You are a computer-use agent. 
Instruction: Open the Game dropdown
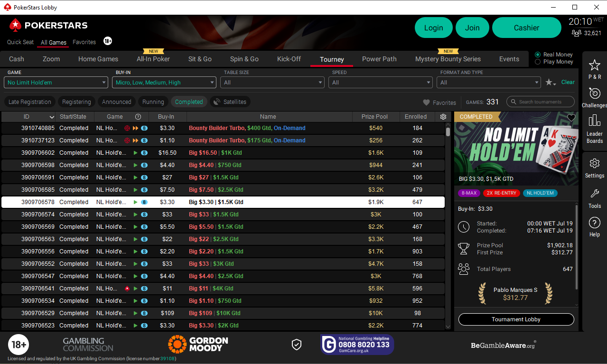point(56,83)
